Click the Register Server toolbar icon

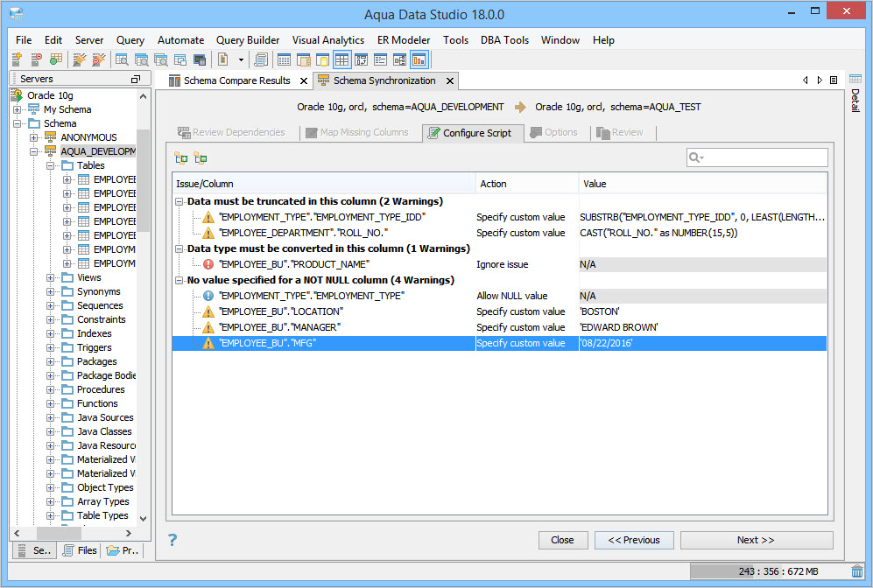pyautogui.click(x=18, y=59)
